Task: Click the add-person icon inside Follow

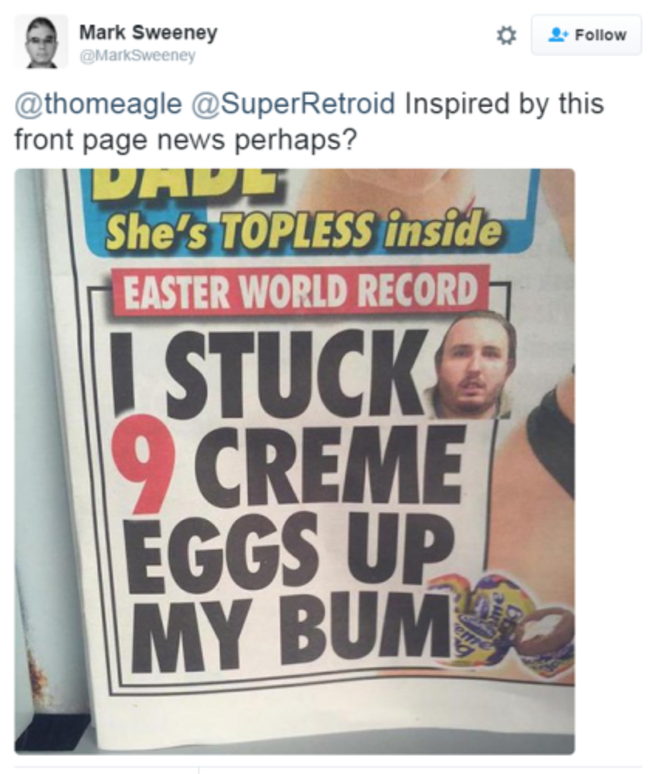Action: 559,35
